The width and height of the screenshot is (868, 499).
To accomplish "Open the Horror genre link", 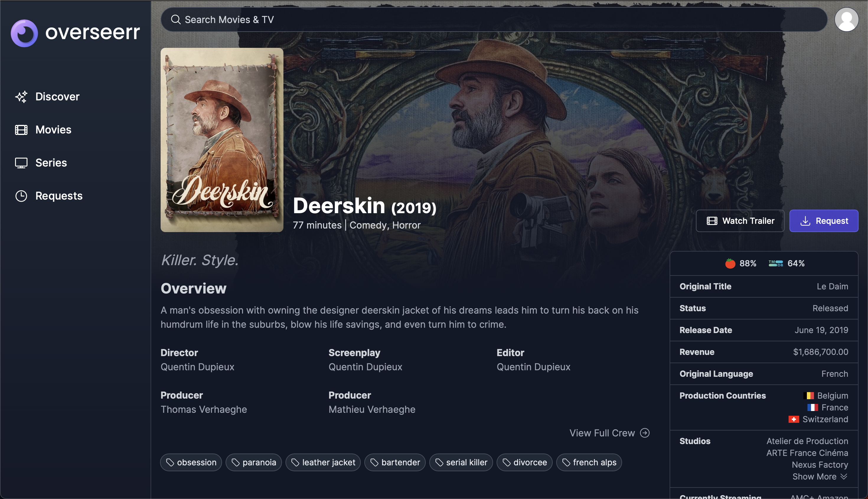I will coord(407,225).
